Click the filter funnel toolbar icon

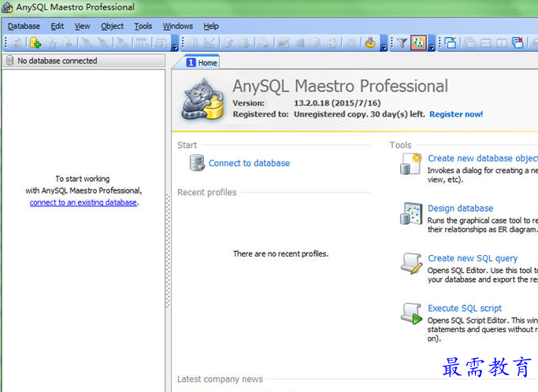[402, 43]
